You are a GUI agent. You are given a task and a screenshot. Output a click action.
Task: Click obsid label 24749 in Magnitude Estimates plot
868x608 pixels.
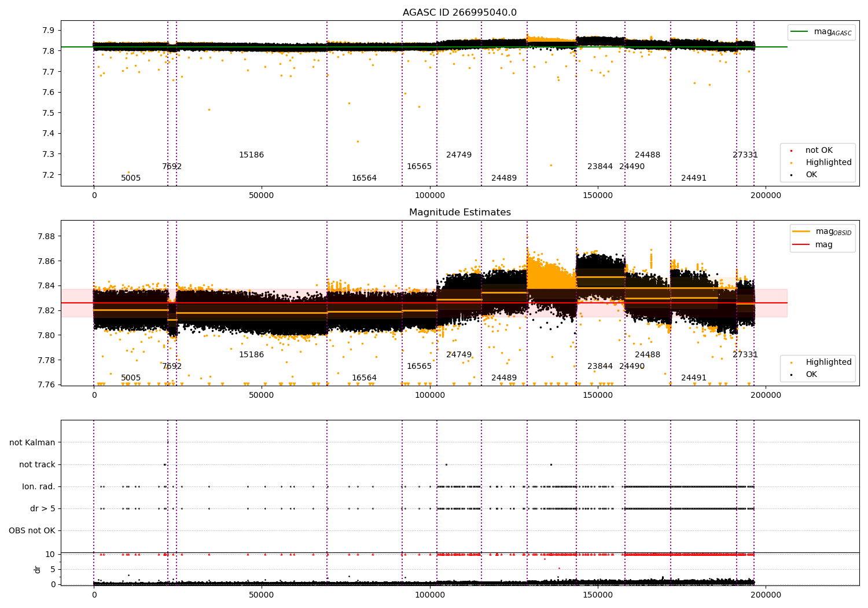click(x=459, y=355)
